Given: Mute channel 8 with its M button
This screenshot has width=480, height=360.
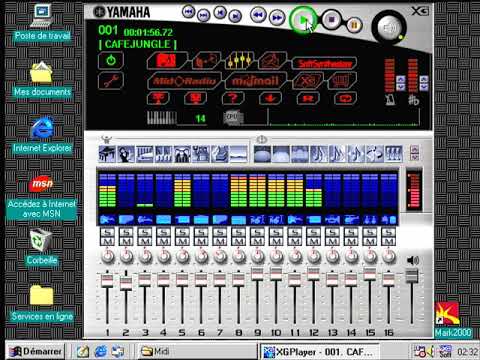Looking at the screenshot, I should click(239, 241).
